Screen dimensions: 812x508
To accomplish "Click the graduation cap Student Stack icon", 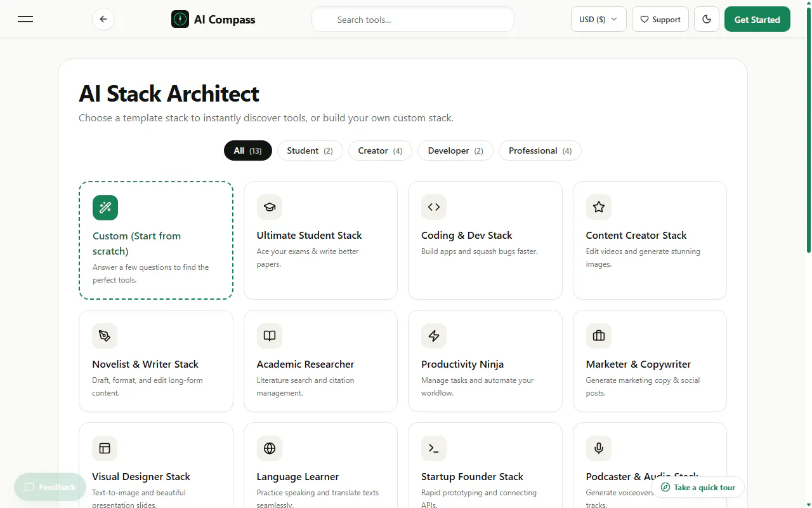I will tap(270, 207).
